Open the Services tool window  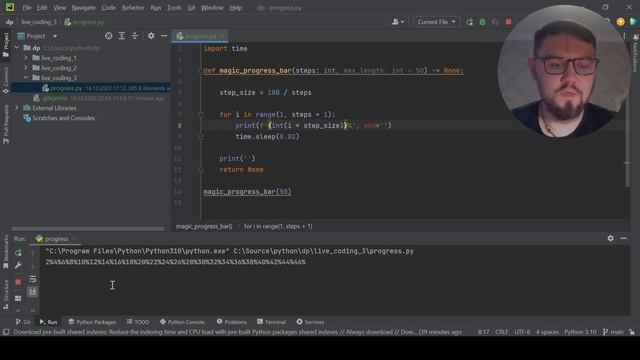point(310,322)
